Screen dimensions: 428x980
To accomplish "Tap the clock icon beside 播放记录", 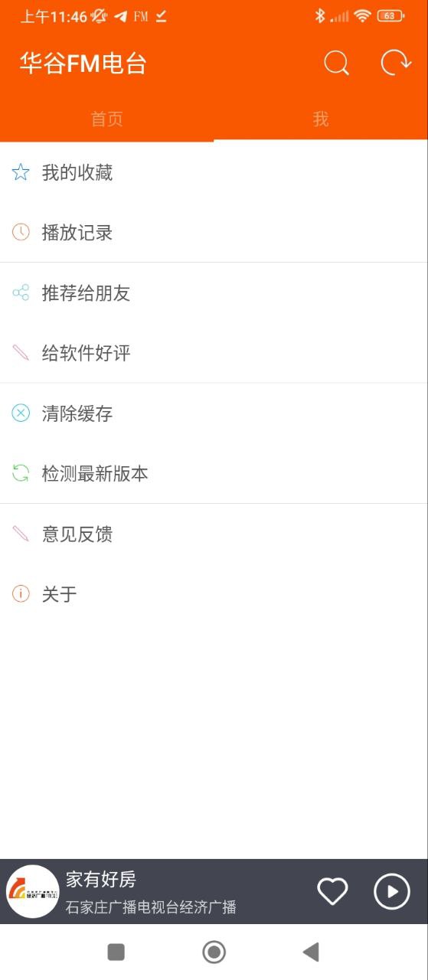I will (21, 232).
